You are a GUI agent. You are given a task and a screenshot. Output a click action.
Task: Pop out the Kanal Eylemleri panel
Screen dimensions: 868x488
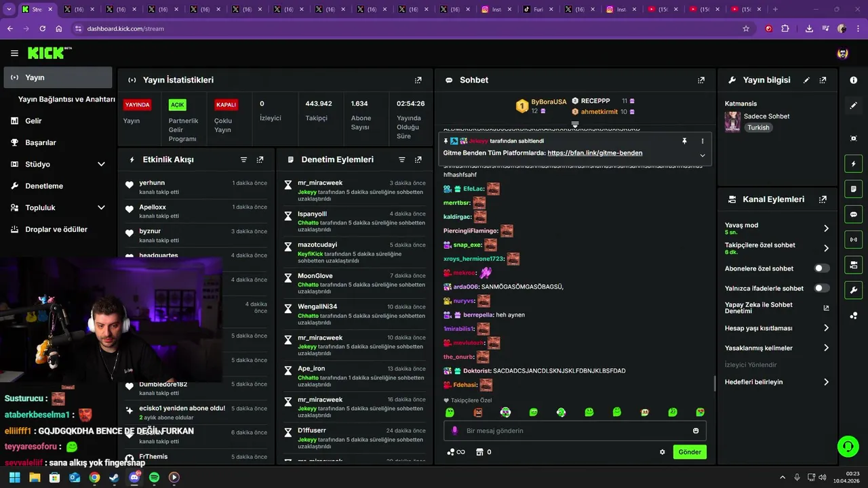(x=823, y=199)
